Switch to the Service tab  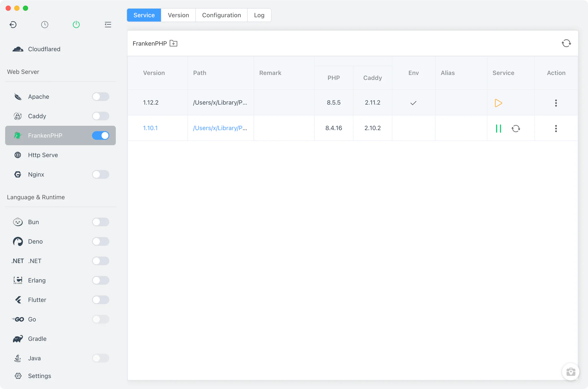coord(144,15)
